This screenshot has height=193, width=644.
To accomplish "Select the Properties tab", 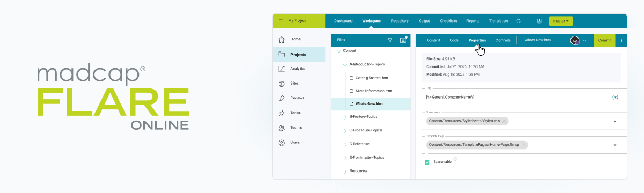I will point(477,40).
